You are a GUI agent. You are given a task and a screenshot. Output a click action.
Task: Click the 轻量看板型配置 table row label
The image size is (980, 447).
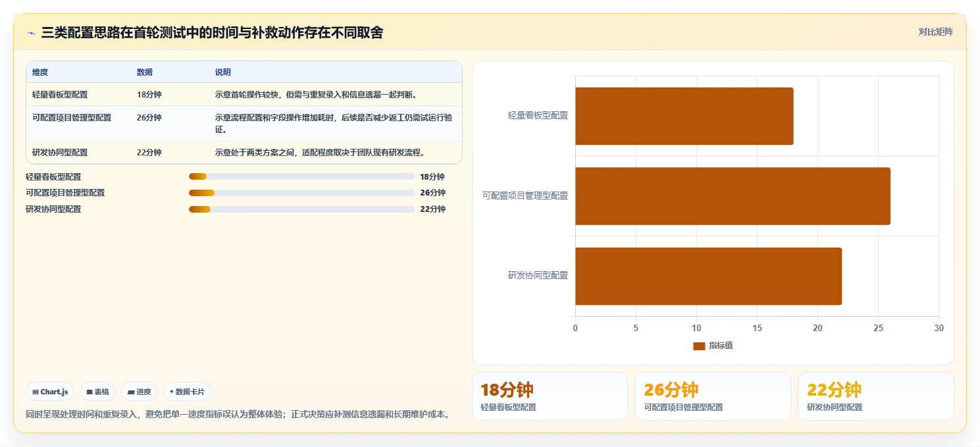pyautogui.click(x=60, y=95)
